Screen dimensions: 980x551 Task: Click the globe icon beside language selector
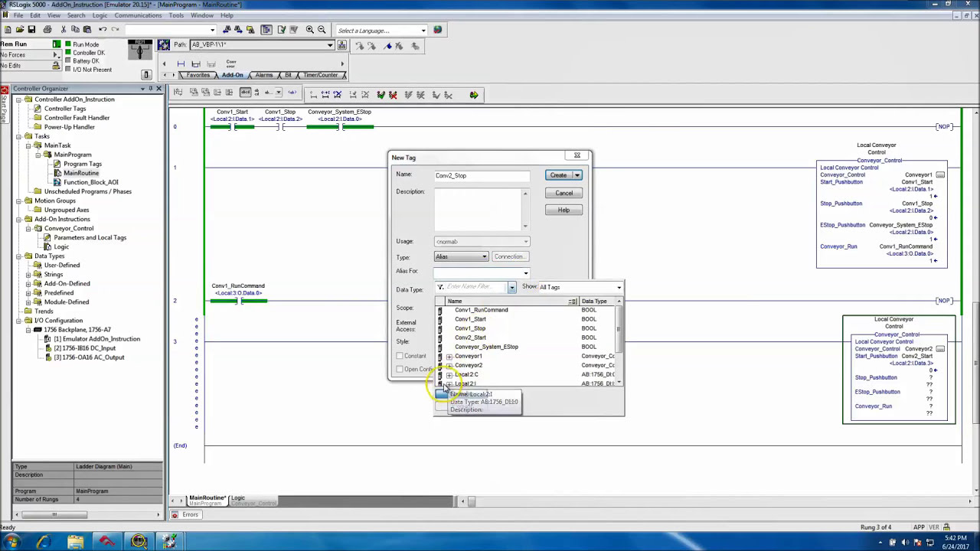click(437, 30)
